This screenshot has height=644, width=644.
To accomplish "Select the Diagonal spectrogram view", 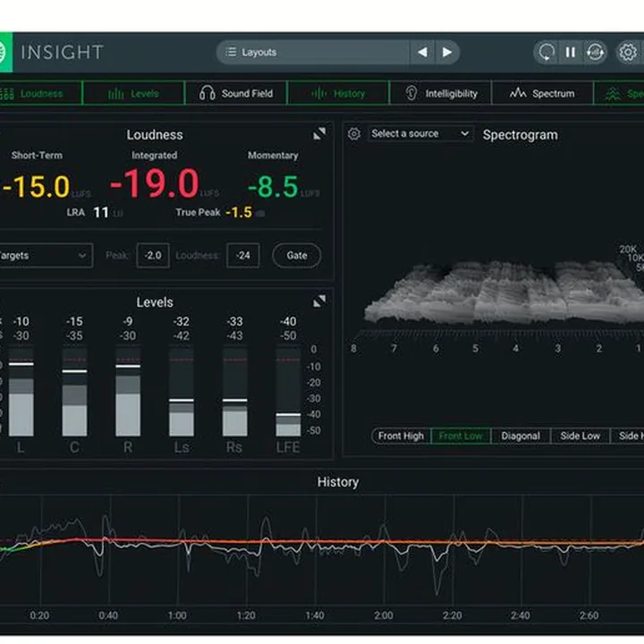I will click(521, 436).
